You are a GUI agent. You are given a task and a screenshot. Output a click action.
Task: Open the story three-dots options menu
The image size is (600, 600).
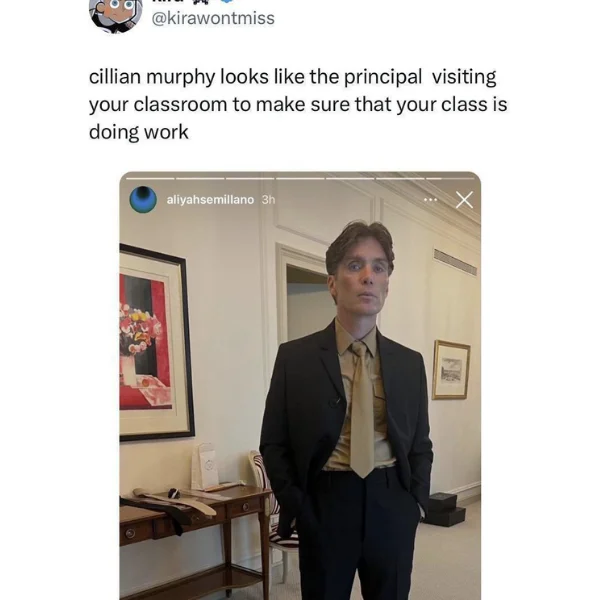[x=430, y=199]
